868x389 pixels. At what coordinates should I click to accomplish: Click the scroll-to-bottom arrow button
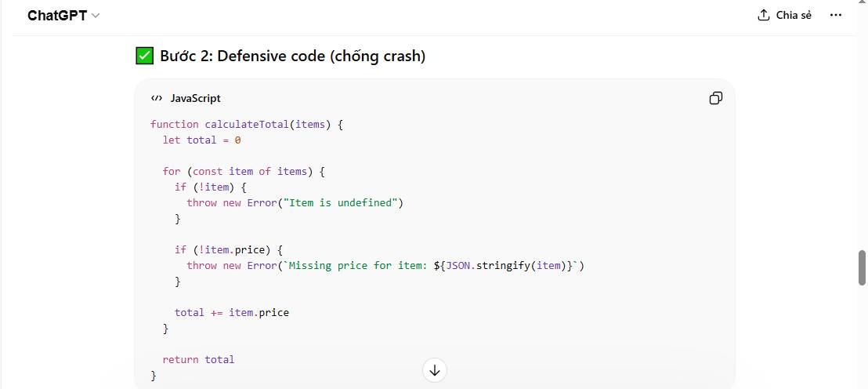435,370
